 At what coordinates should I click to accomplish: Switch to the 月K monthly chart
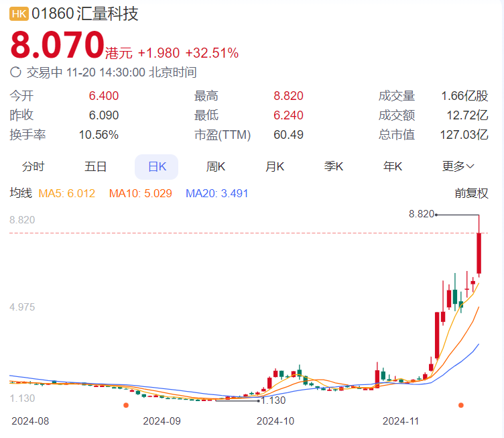[x=275, y=166]
